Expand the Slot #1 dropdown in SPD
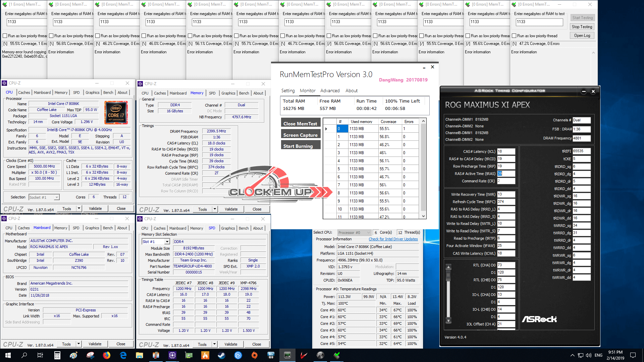 [x=167, y=242]
